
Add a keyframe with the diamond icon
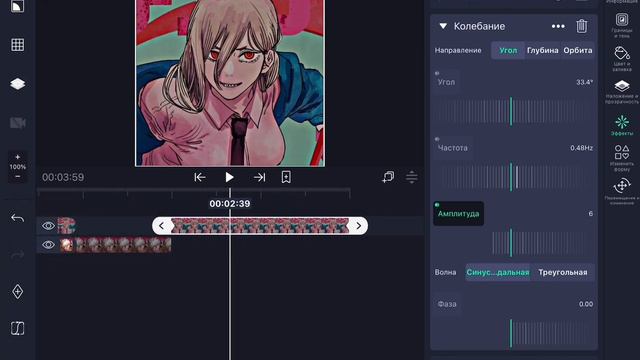(18, 291)
